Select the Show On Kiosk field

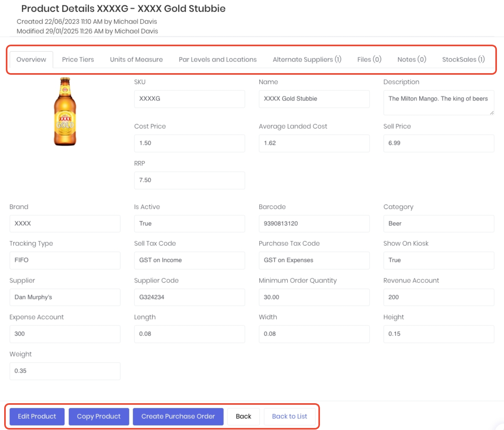439,260
